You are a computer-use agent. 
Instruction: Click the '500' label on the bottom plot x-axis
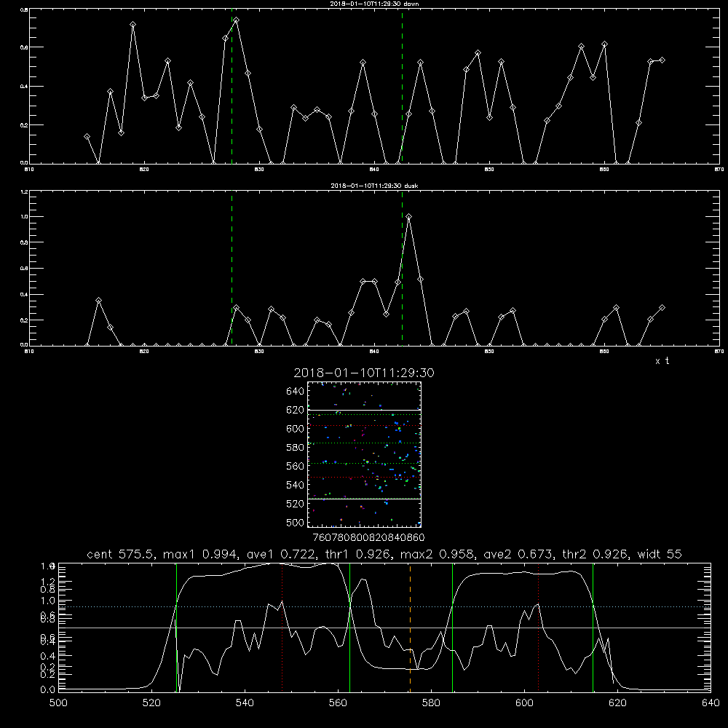coord(58,703)
